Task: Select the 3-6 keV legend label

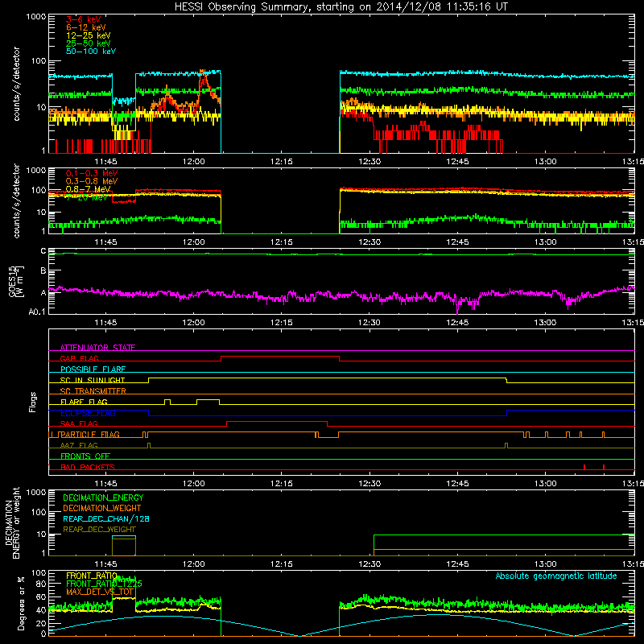Action: point(84,19)
